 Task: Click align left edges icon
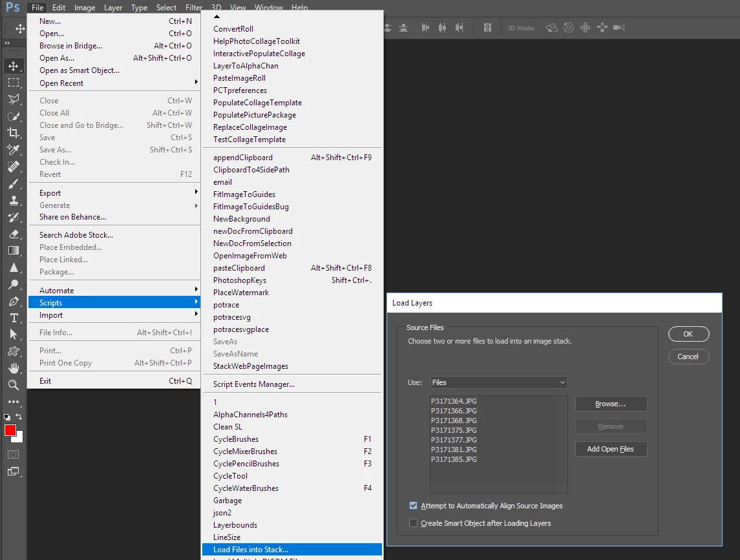coord(425,28)
